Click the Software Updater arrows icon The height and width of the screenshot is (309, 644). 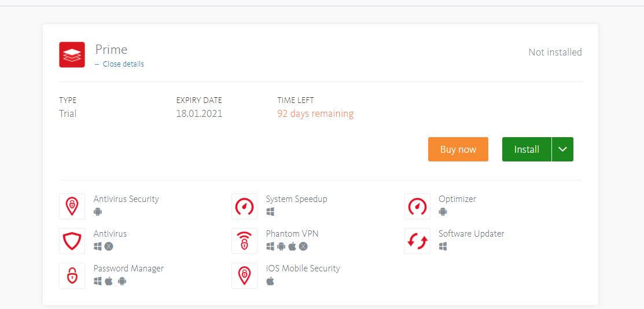(x=417, y=241)
